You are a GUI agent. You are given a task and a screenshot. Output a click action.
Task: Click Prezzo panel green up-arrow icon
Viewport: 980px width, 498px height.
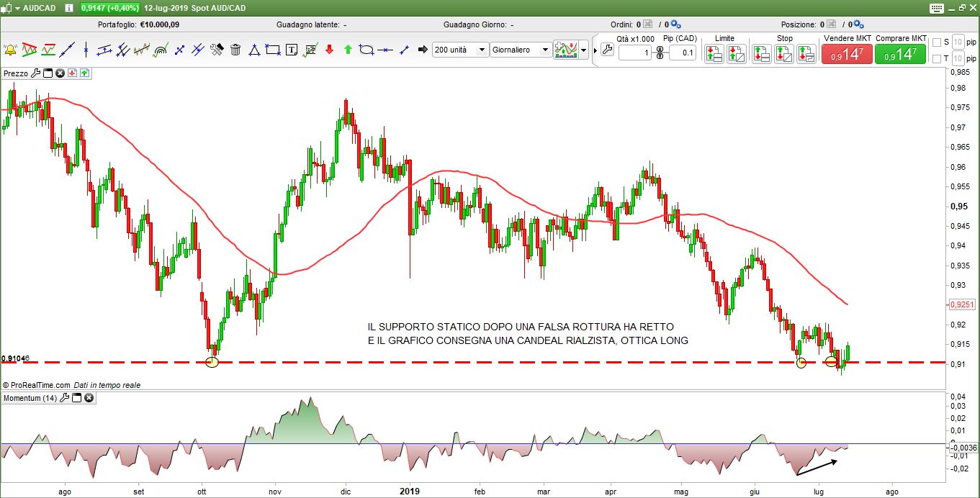click(84, 73)
